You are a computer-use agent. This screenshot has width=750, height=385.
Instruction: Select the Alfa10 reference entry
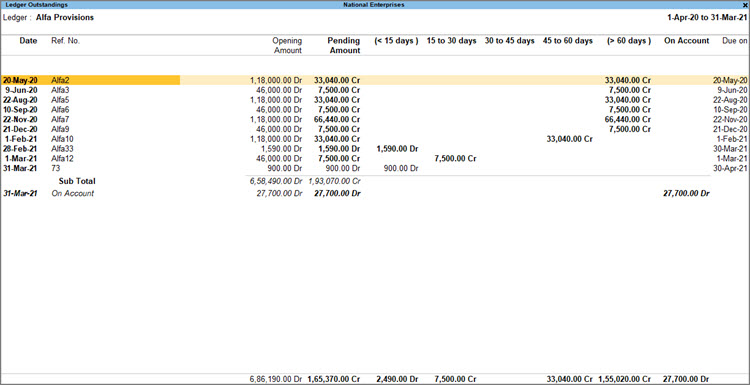pos(62,139)
